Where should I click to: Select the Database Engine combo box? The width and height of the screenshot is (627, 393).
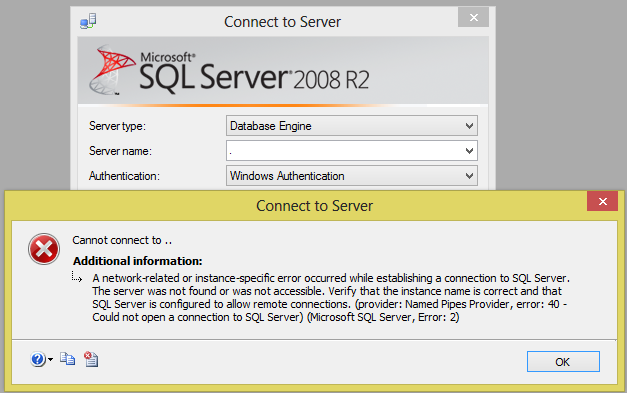click(x=352, y=126)
